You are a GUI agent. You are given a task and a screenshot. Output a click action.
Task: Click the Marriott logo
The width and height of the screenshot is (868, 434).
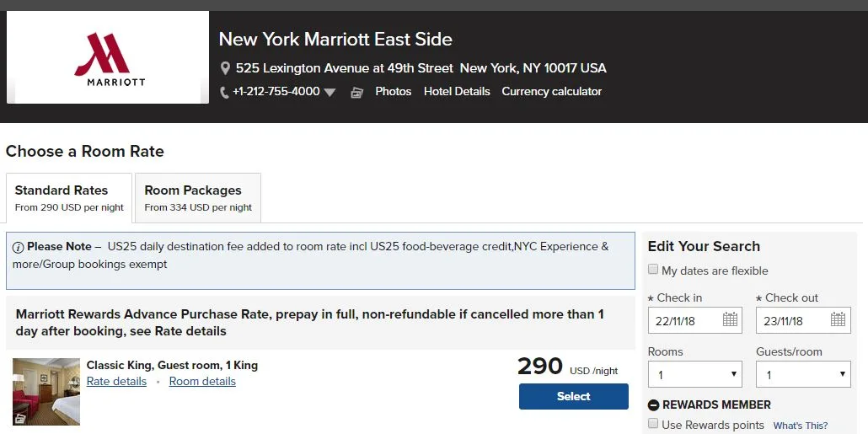click(x=108, y=57)
